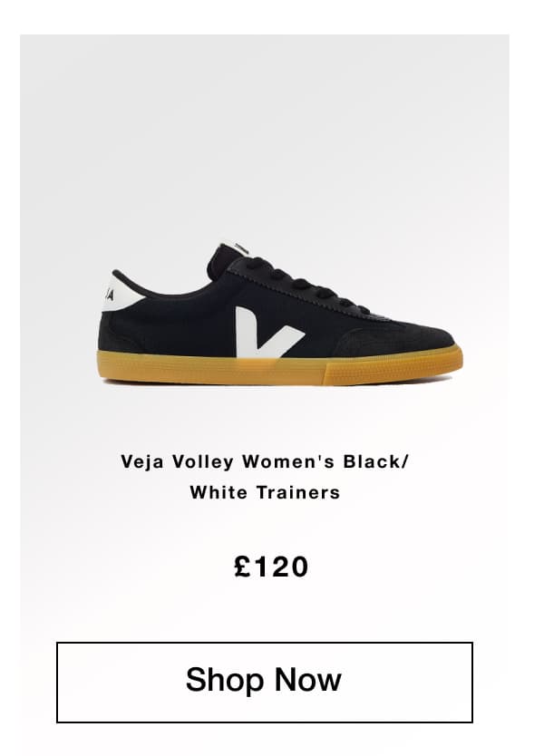Click the white tongue label on the shoe
This screenshot has height=756, width=544.
click(x=237, y=248)
